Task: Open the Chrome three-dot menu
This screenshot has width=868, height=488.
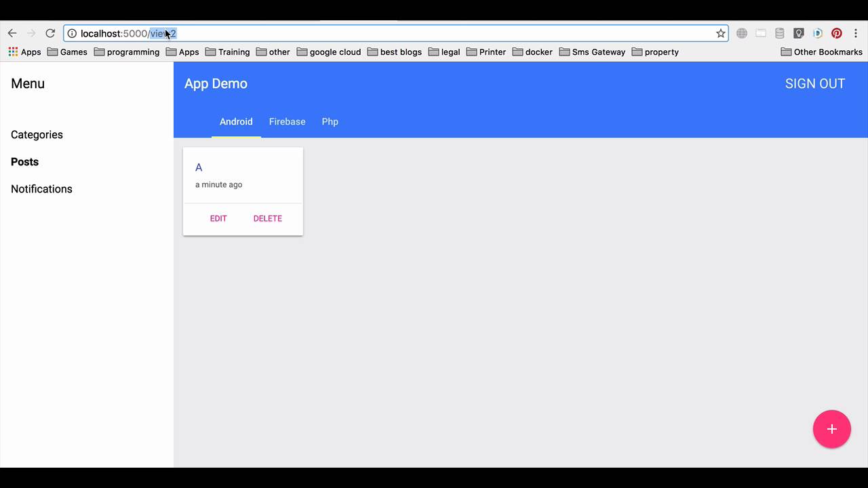Action: tap(856, 33)
